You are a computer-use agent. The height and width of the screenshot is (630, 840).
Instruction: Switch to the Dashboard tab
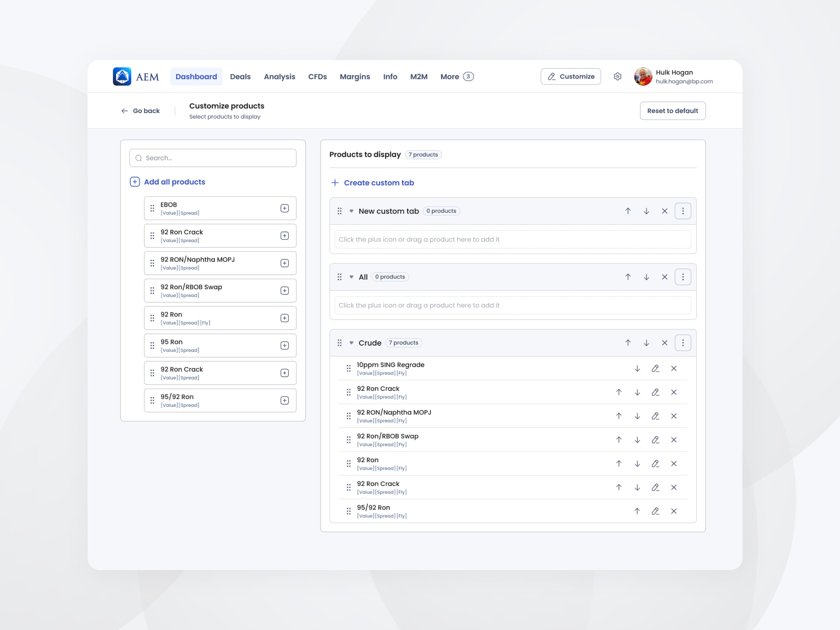coord(196,76)
